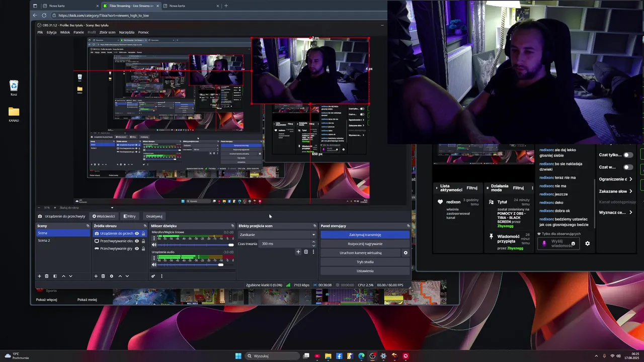Open preview zoom percentage dropdown
The image size is (644, 362).
click(48, 208)
